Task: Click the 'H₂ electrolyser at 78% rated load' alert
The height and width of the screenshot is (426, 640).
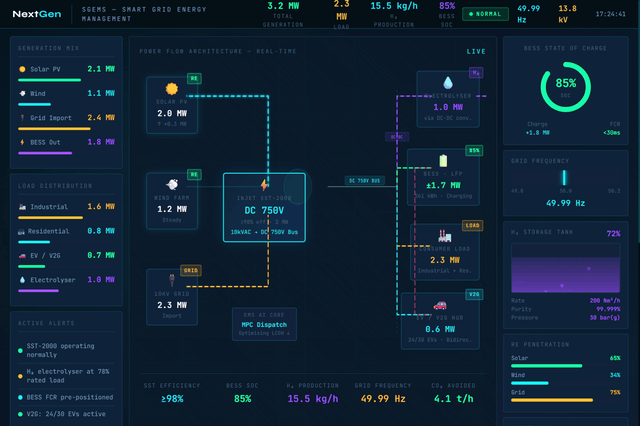Action: click(x=66, y=376)
